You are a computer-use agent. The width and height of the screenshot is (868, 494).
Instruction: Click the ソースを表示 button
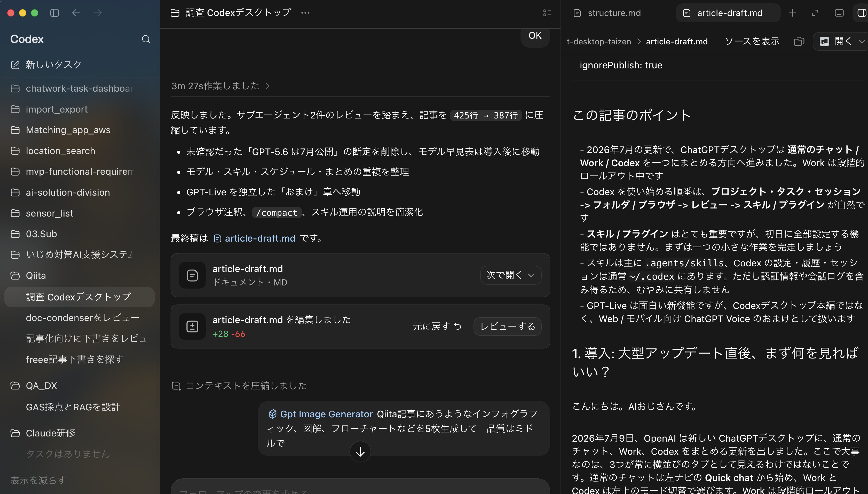[752, 41]
